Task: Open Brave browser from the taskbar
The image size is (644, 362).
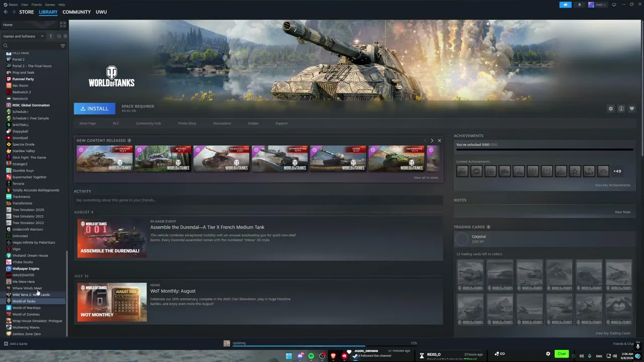Action: 333,356
